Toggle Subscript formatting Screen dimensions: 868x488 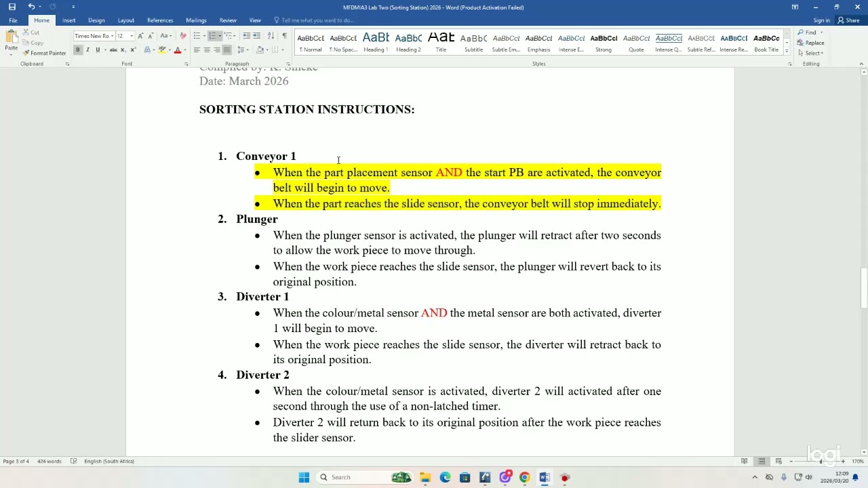click(123, 50)
